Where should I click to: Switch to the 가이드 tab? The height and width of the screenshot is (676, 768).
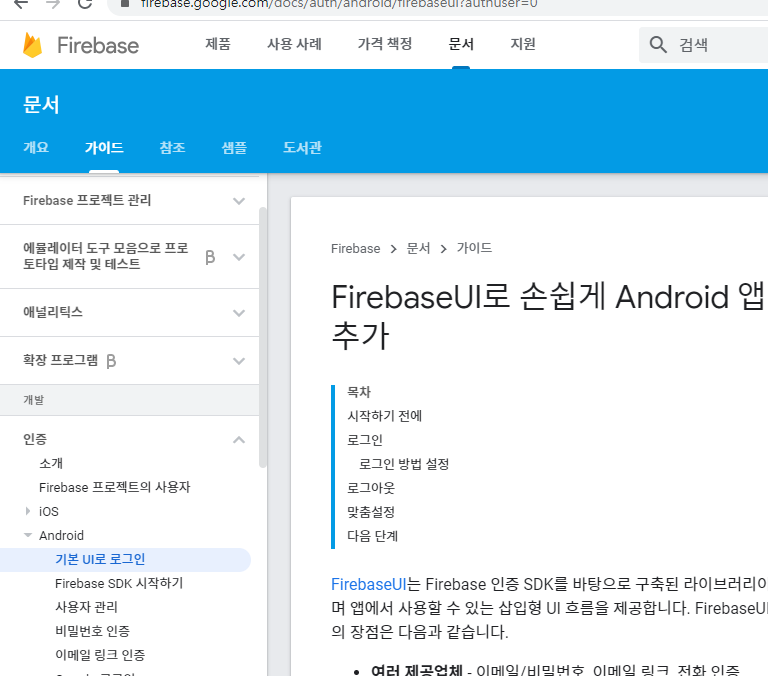coord(104,147)
